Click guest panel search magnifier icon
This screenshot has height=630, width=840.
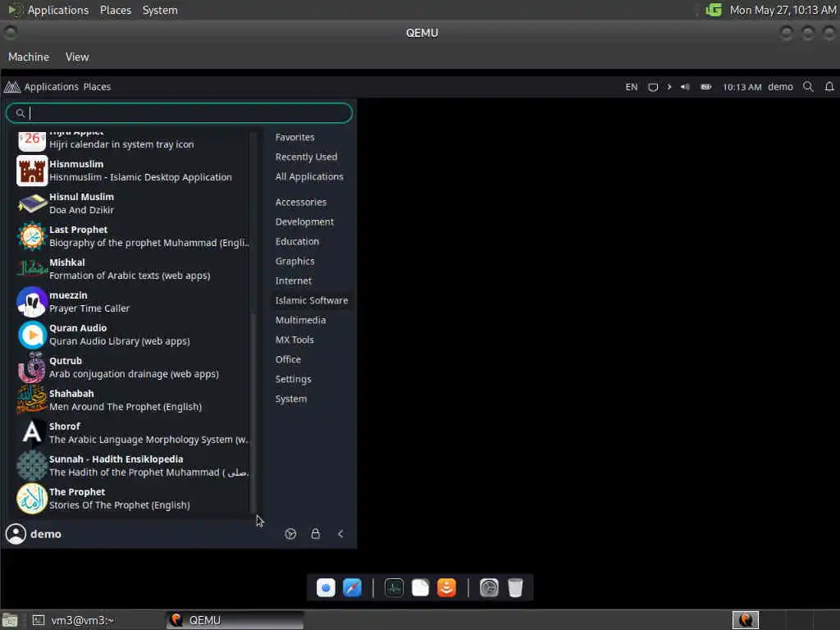tap(808, 86)
